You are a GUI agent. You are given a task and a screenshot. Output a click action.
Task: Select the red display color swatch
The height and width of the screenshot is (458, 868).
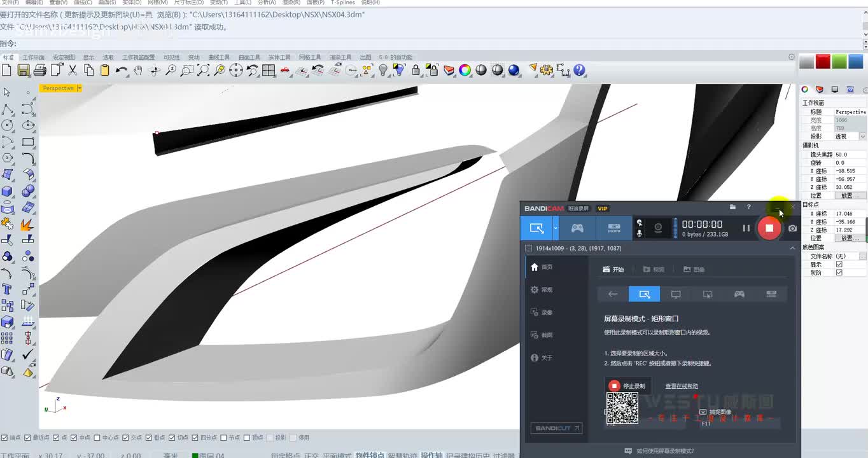pos(823,62)
